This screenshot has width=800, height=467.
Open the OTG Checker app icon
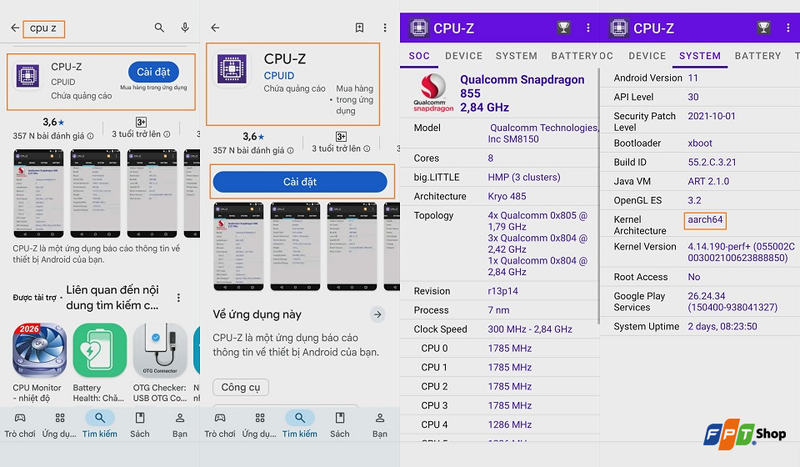coord(160,351)
